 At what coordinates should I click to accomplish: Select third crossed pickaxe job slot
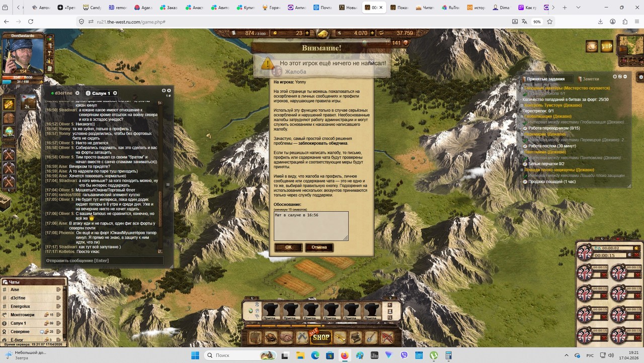click(9, 181)
